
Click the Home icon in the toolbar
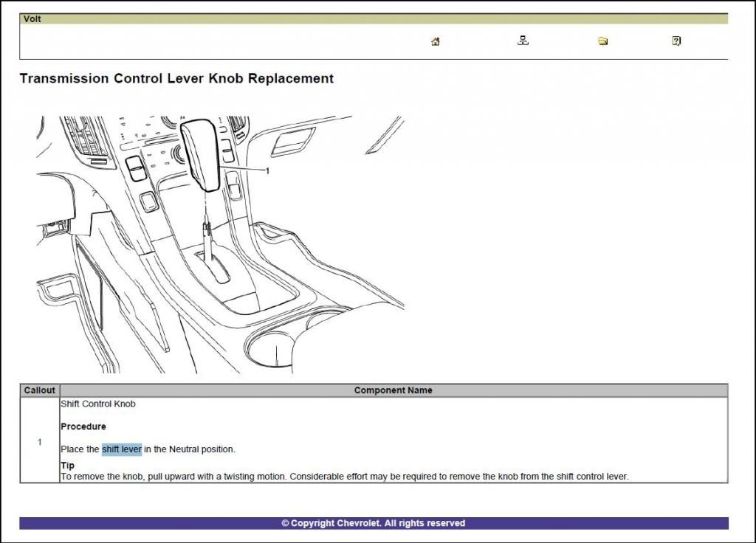tap(435, 41)
